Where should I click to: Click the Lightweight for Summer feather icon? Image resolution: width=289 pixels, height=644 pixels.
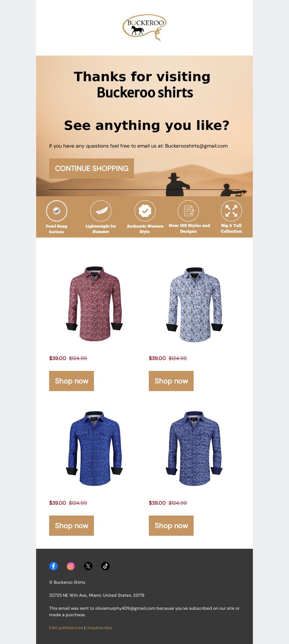pos(101,211)
